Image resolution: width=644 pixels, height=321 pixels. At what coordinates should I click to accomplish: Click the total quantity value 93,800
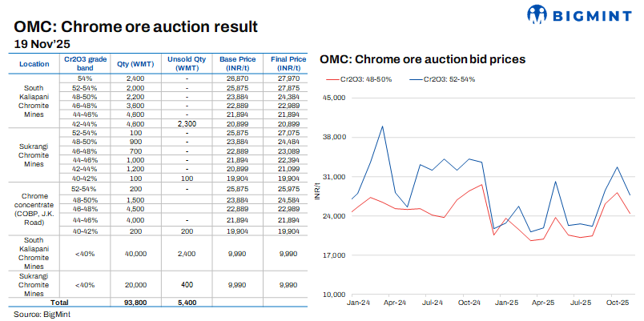[x=134, y=303]
